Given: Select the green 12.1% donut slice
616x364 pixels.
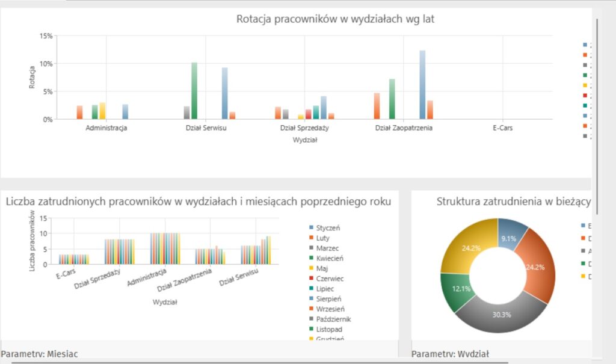Looking at the screenshot, I should pos(455,289).
